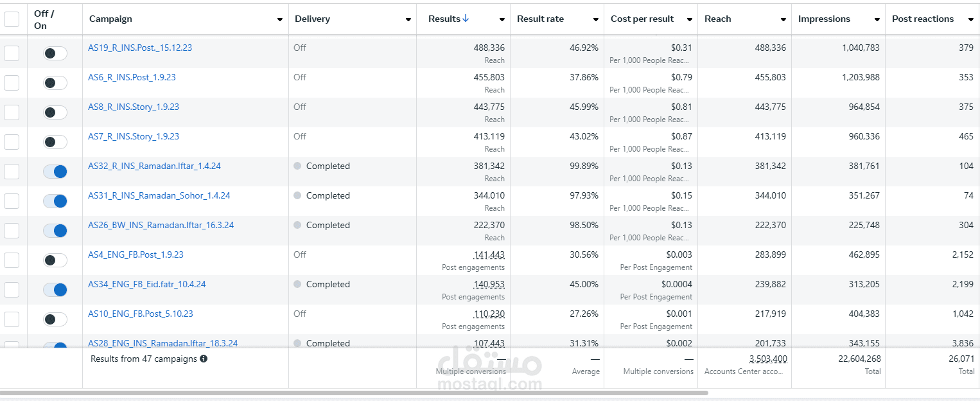Open the AS34_ENG_FB_Eid.fatr_10.4.24 campaign
Screen dimensions: 980x401
(x=146, y=284)
